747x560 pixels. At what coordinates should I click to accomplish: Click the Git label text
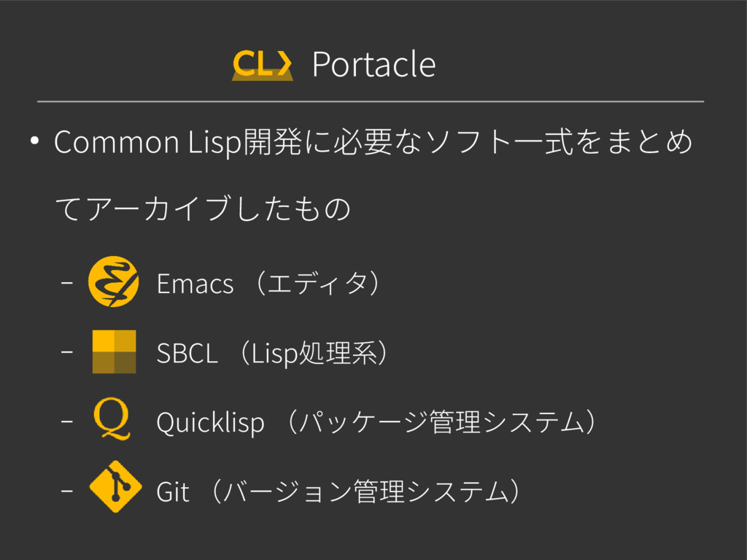pos(172,492)
